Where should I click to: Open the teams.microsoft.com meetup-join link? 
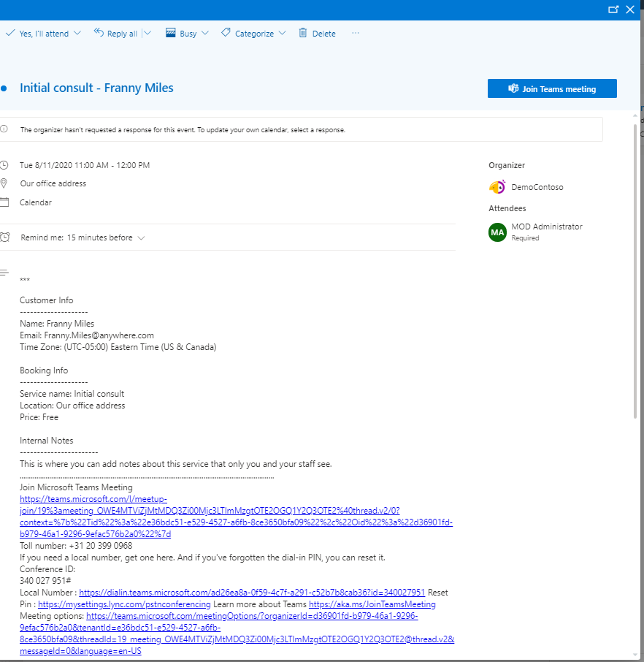pos(236,517)
